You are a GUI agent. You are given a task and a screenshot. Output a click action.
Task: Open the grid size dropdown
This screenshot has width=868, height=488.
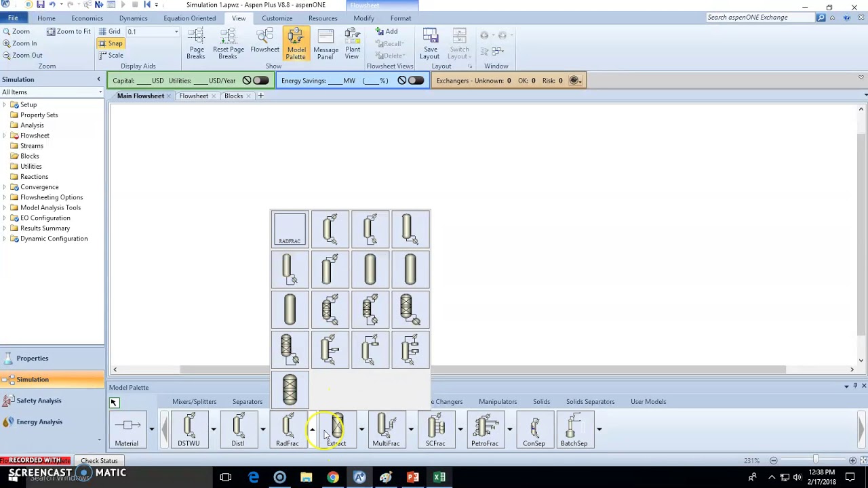176,32
